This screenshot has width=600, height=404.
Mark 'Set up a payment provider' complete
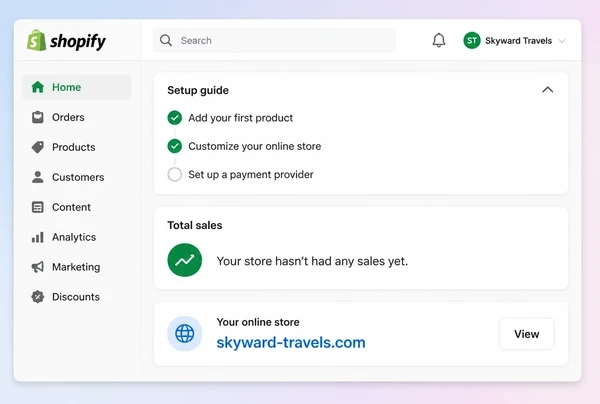174,174
